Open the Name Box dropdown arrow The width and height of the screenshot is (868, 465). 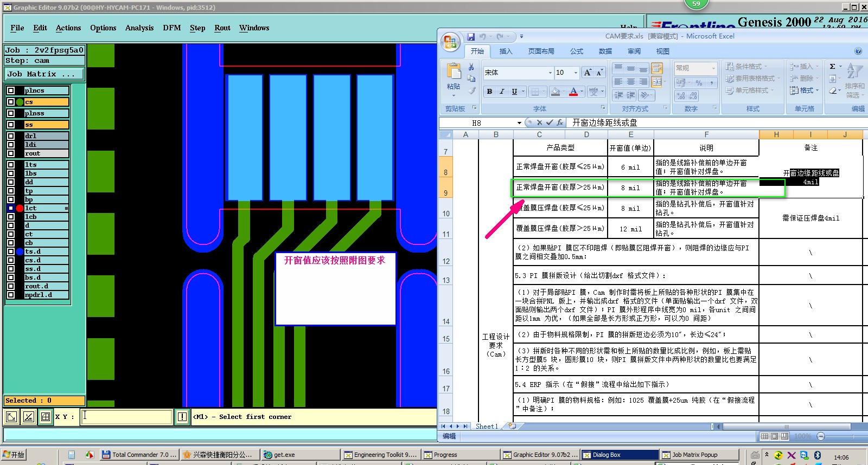[x=519, y=123]
